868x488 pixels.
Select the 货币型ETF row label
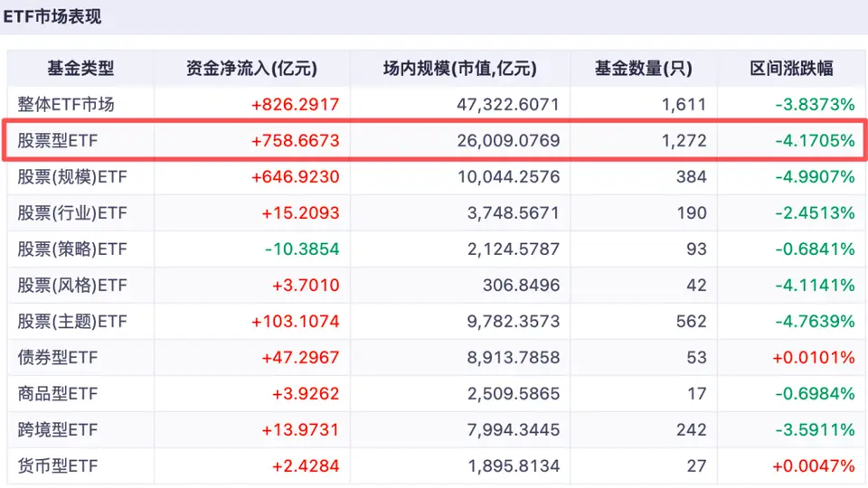[58, 466]
